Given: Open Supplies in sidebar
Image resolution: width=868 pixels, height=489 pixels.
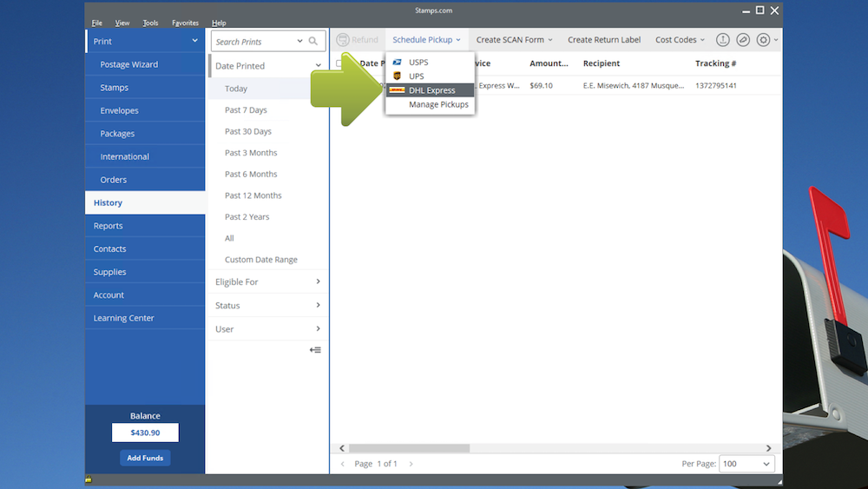Looking at the screenshot, I should point(145,272).
